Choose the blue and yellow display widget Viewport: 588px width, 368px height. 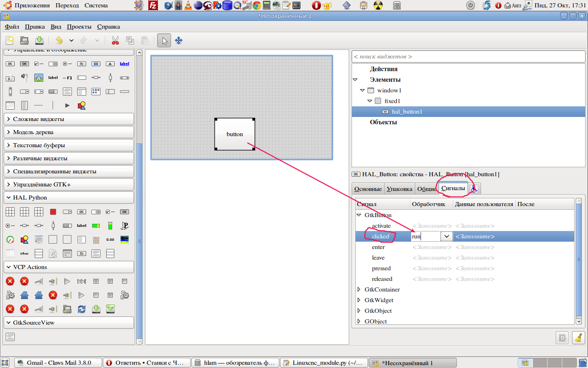[125, 240]
